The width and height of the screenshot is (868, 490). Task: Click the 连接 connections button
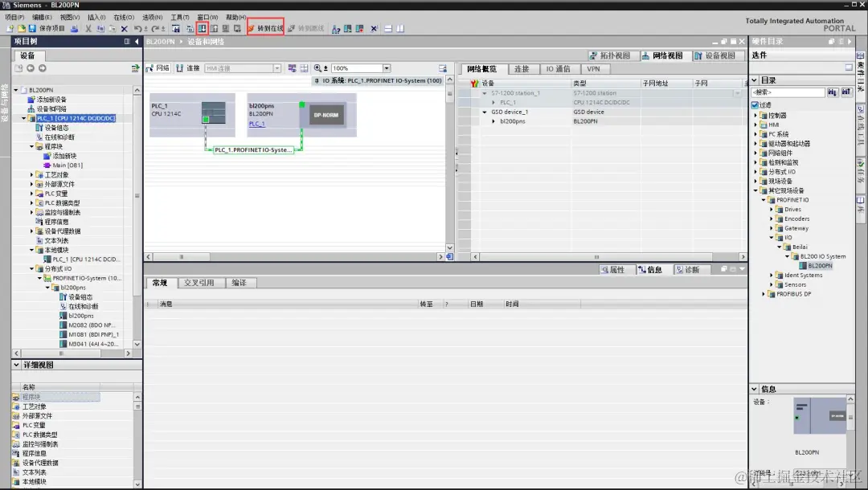pyautogui.click(x=187, y=68)
